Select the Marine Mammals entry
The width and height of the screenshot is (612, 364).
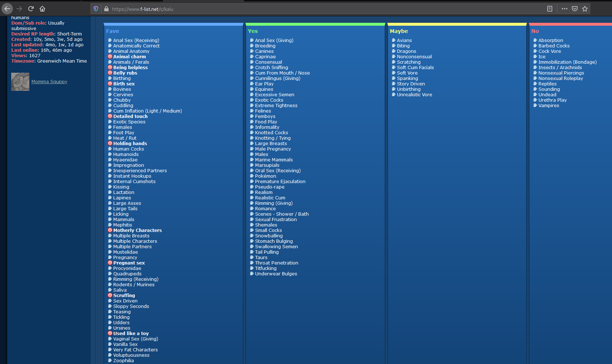(274, 160)
